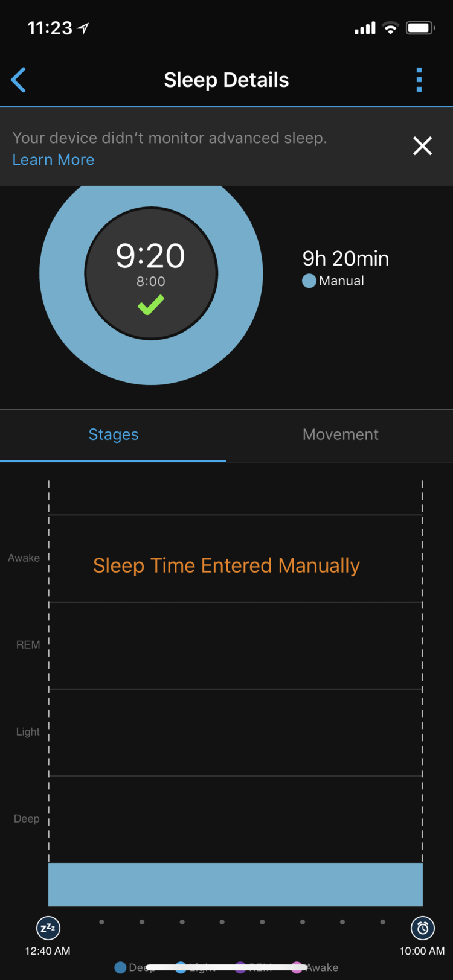Tap the 9h 20min total sleep text
The height and width of the screenshot is (980, 453).
[345, 258]
